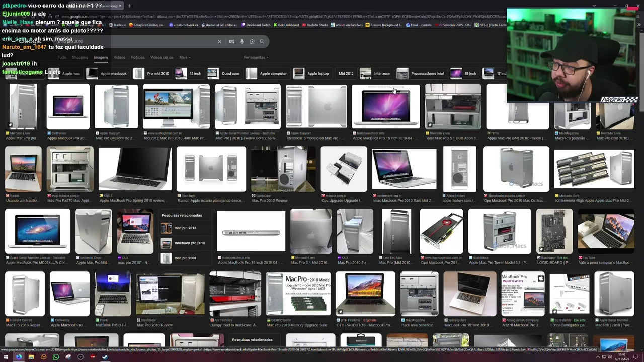This screenshot has height=362, width=644.
Task: Open the closed MacBook side-view thumbnail
Action: click(251, 231)
